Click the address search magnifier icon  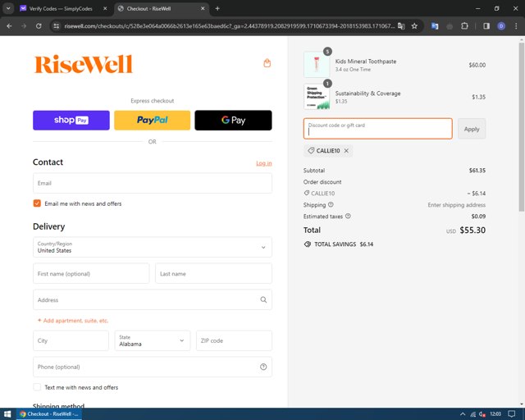tap(263, 299)
